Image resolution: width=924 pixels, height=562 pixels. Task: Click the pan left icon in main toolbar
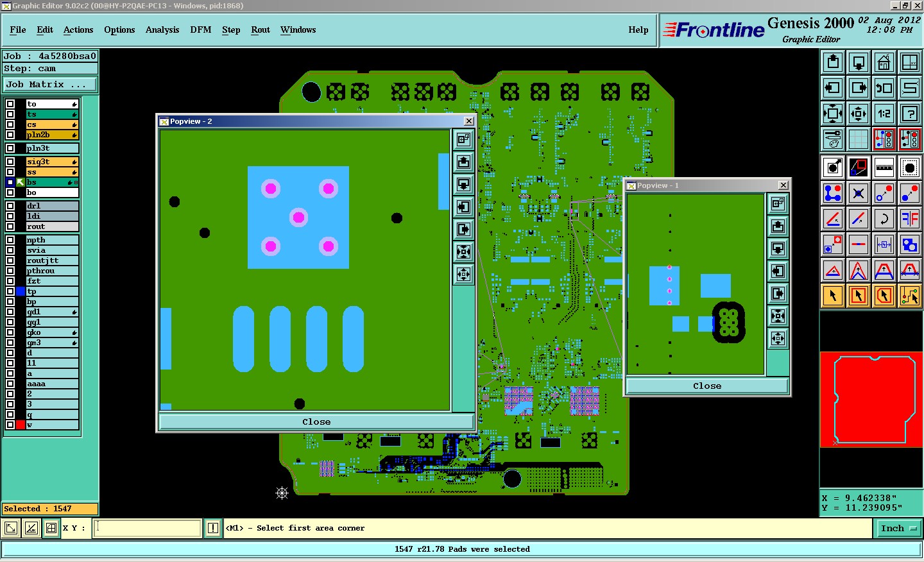coord(833,88)
